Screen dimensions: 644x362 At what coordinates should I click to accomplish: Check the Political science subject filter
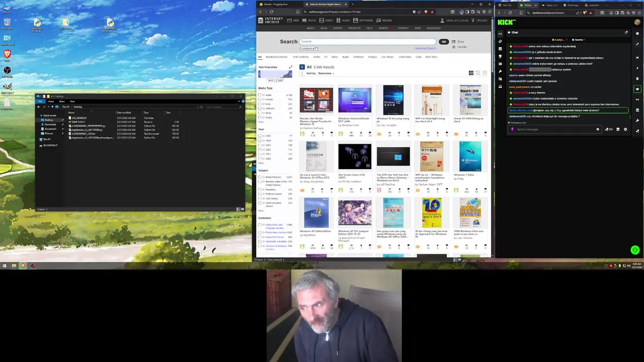[x=260, y=194]
